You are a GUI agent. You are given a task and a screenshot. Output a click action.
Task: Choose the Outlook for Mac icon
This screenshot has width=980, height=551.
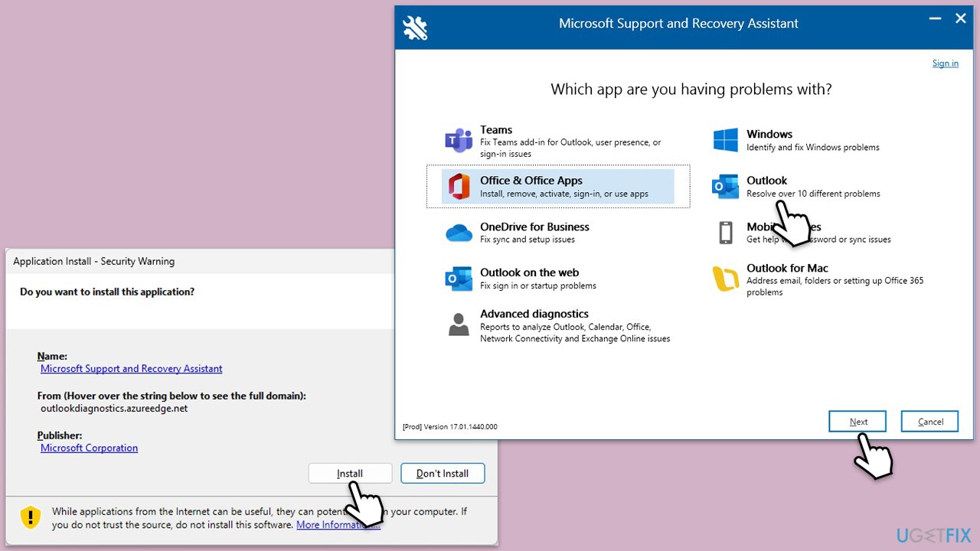click(725, 279)
